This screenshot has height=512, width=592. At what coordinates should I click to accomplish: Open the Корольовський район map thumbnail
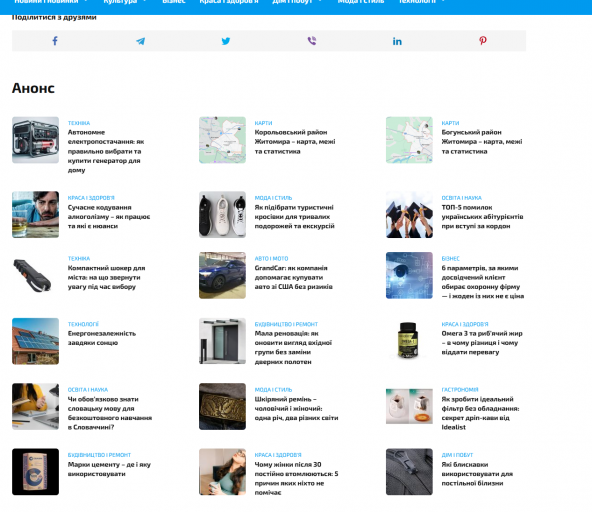tap(222, 140)
